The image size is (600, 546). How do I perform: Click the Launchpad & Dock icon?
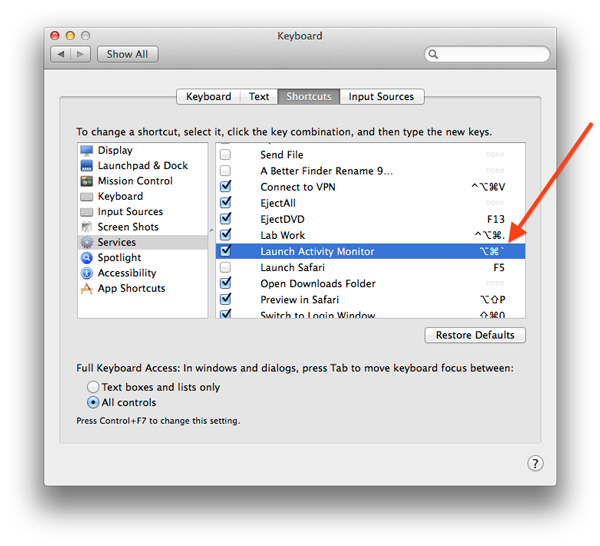tap(87, 166)
